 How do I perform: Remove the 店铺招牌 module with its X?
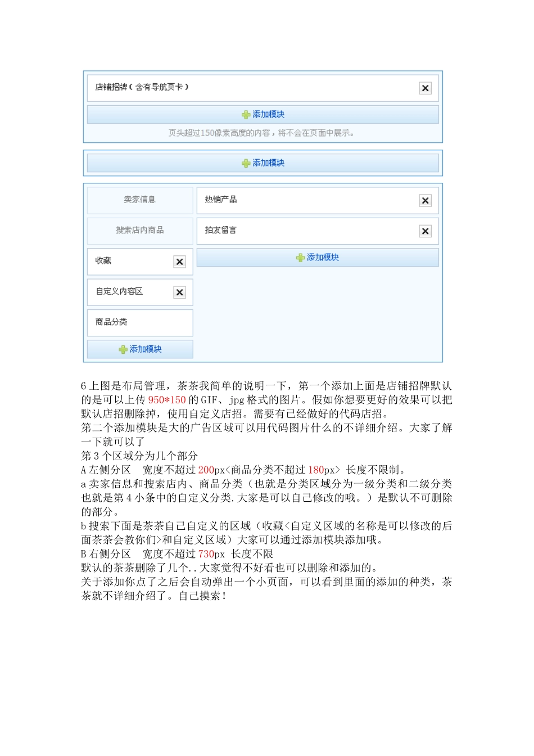(x=425, y=88)
